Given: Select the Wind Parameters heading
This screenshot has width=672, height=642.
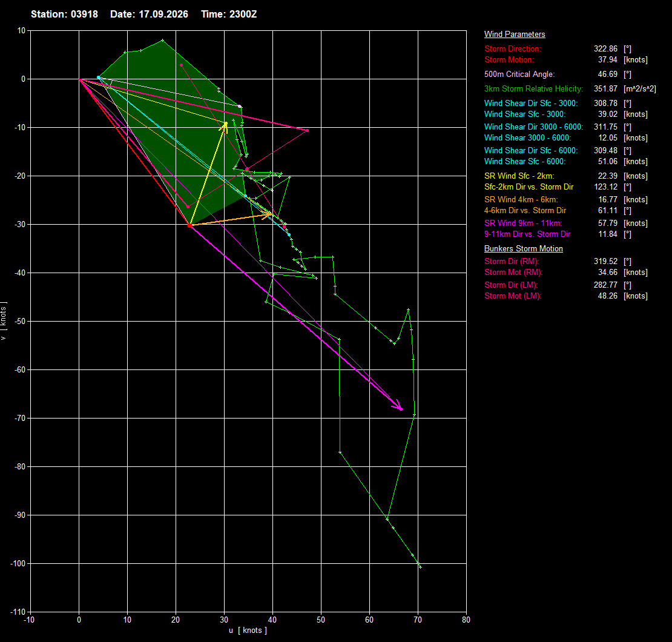Looking at the screenshot, I should tap(514, 35).
